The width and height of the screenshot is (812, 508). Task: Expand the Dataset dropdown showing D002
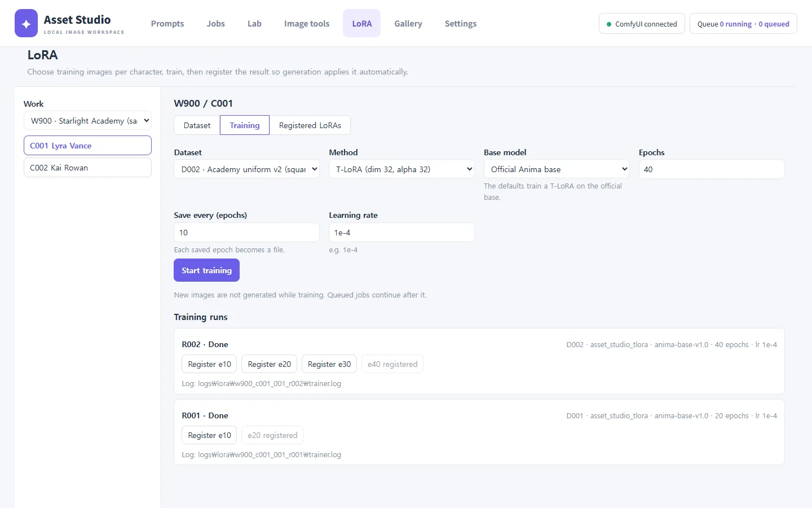(x=246, y=169)
